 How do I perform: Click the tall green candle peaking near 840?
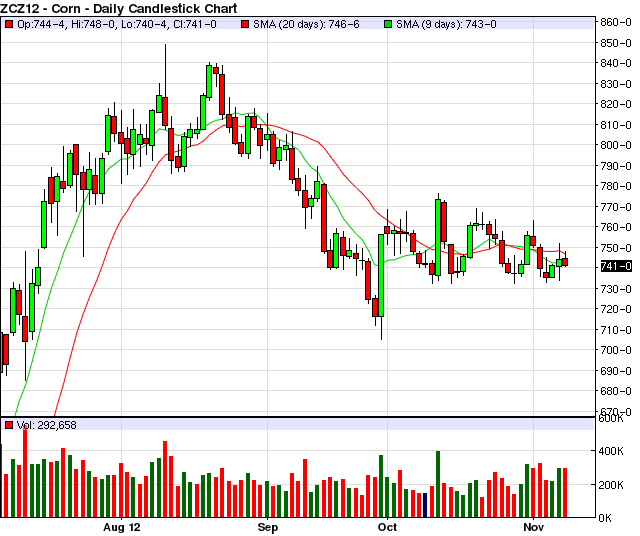(209, 82)
